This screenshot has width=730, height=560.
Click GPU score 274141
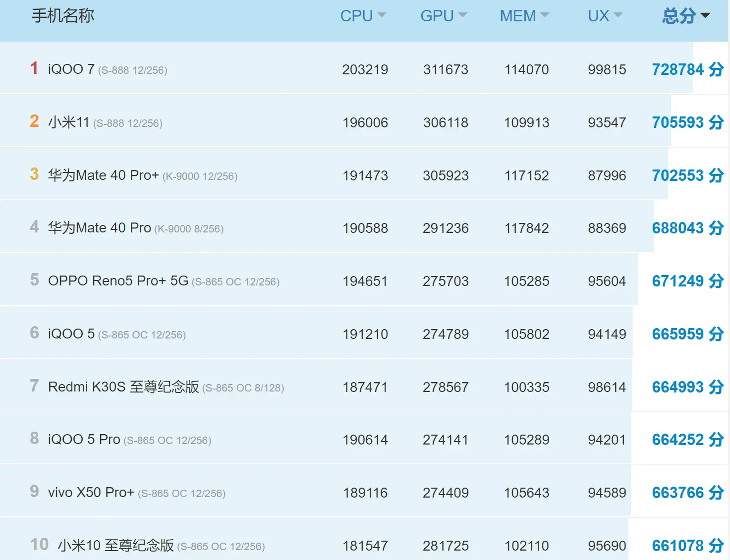tap(446, 440)
